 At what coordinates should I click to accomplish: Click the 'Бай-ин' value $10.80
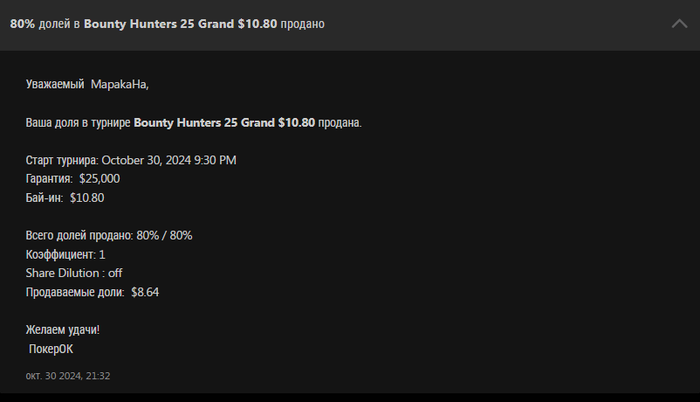tap(87, 198)
